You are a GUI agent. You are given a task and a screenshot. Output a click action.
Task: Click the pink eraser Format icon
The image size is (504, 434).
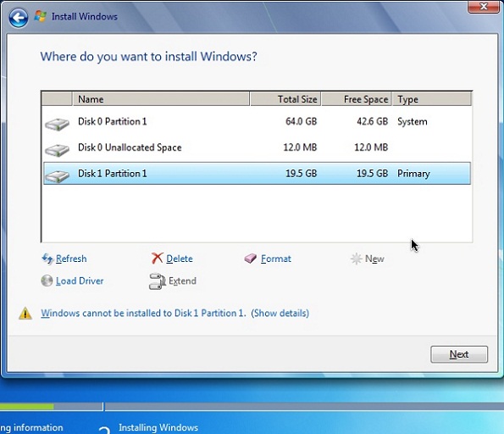[251, 259]
